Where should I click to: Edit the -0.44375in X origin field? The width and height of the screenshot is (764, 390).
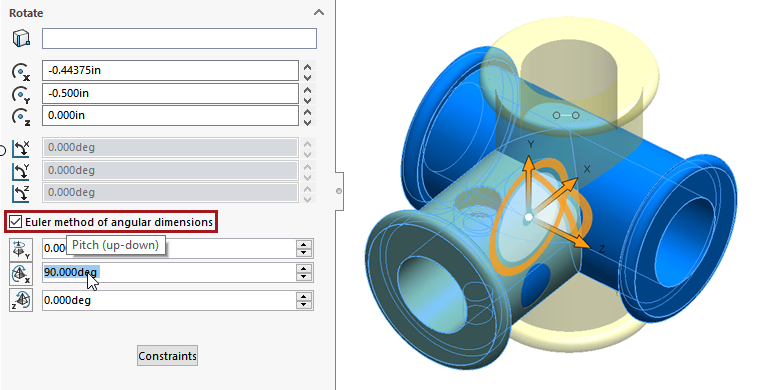(x=170, y=71)
